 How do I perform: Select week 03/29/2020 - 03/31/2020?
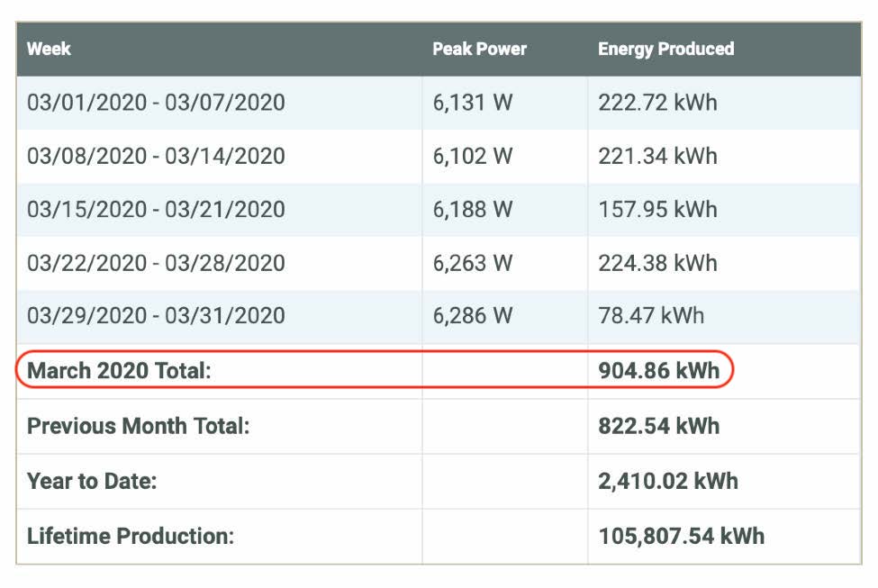(x=156, y=316)
